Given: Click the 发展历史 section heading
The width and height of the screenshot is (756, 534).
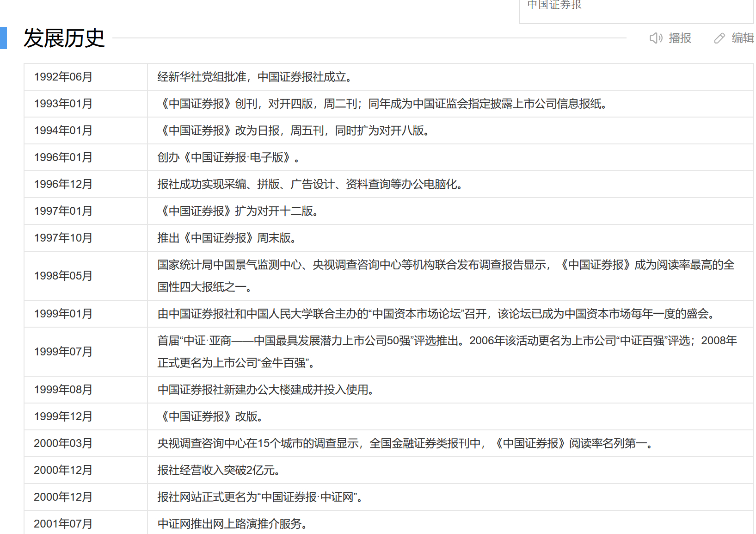Looking at the screenshot, I should pos(64,38).
